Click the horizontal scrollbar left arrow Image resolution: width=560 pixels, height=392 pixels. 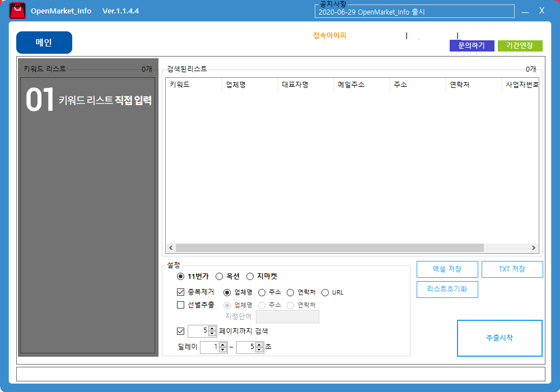pyautogui.click(x=171, y=248)
